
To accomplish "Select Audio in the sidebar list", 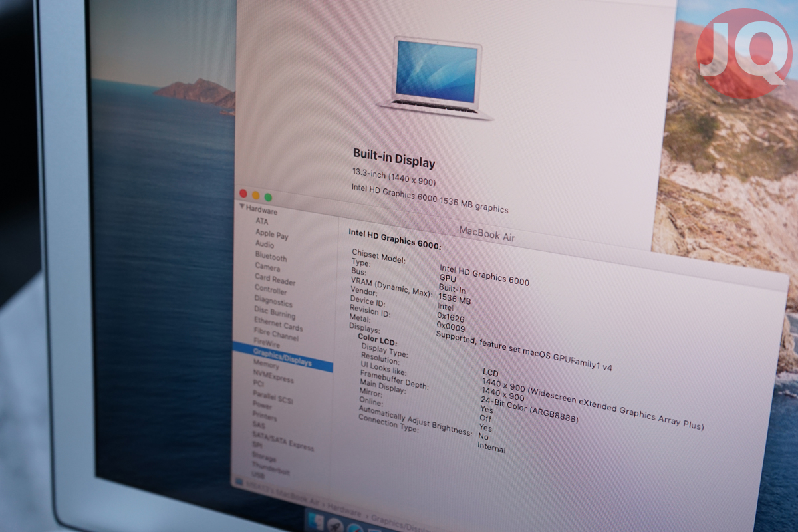I will [x=265, y=245].
